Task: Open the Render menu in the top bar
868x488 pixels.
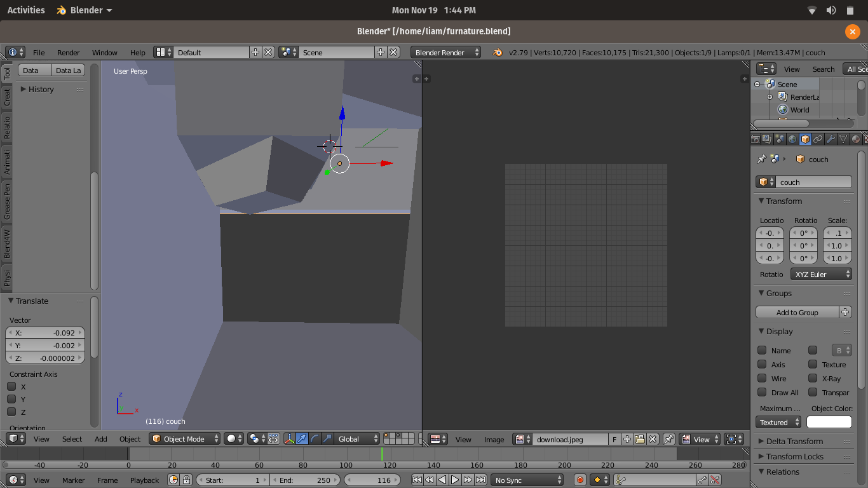Action: [68, 53]
